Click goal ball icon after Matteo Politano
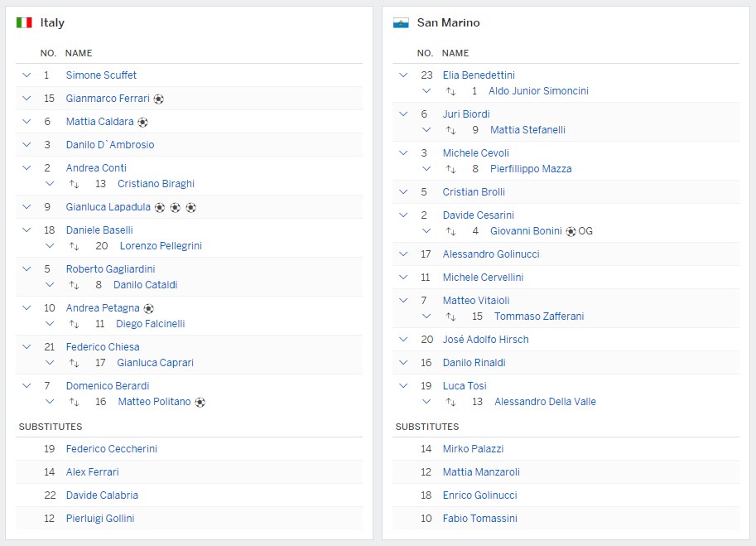The width and height of the screenshot is (756, 546). 200,402
